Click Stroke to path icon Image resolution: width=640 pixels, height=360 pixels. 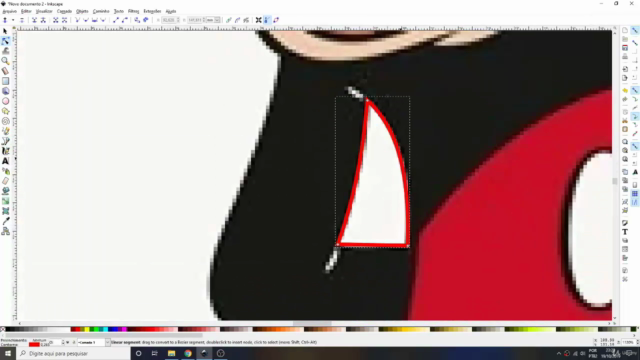[x=146, y=20]
